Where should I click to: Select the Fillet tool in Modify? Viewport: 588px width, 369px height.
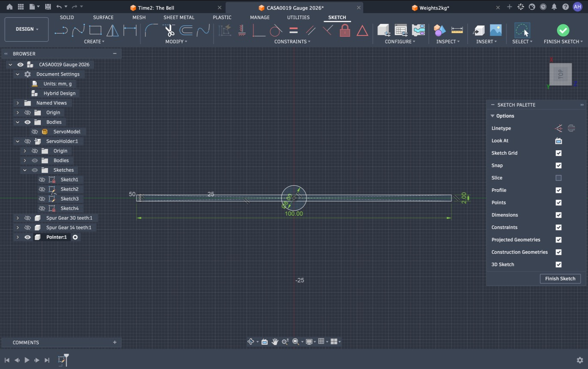pyautogui.click(x=151, y=30)
